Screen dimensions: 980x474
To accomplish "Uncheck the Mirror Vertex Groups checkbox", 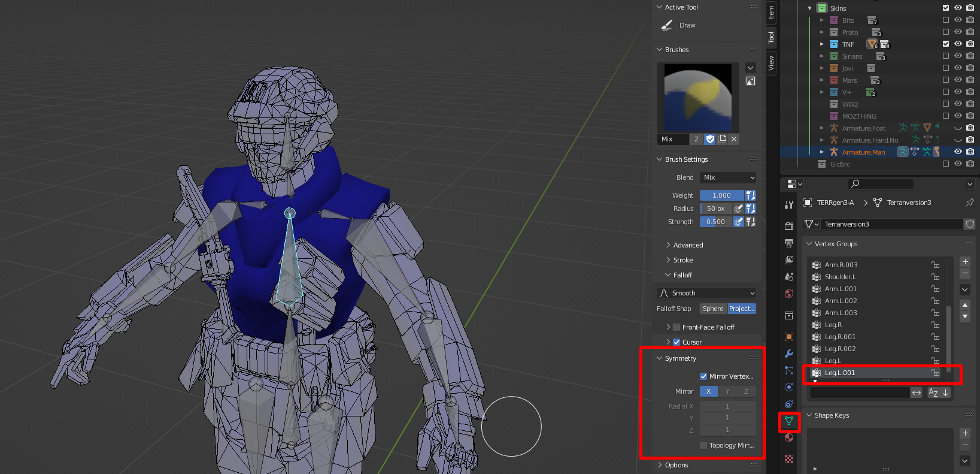I will click(703, 376).
